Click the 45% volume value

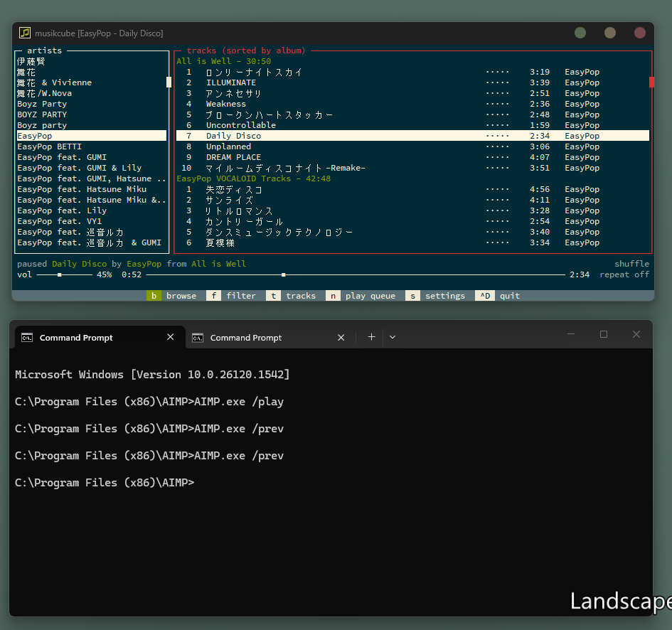pos(104,274)
